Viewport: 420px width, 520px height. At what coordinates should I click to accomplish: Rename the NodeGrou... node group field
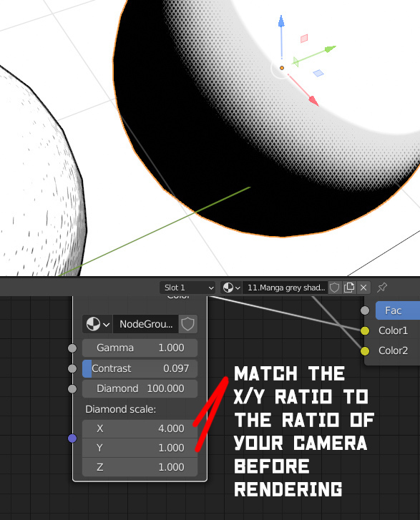tap(146, 324)
